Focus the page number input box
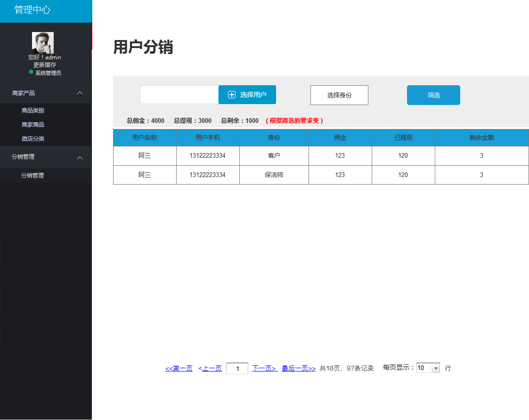529x420 pixels. 237,369
